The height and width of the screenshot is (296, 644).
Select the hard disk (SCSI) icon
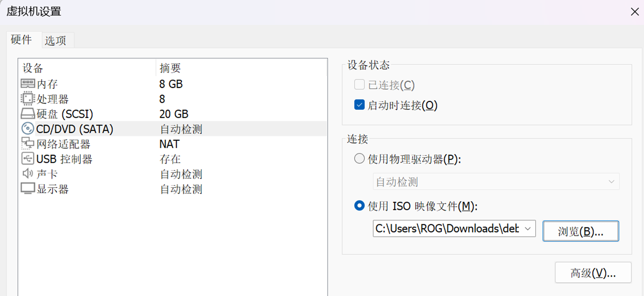tap(28, 114)
